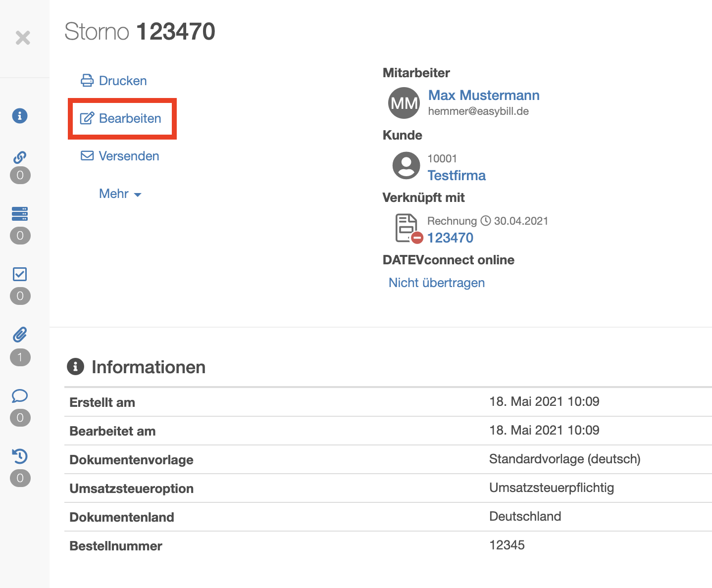Click the cancelled invoice document icon
712x588 pixels.
pos(408,228)
